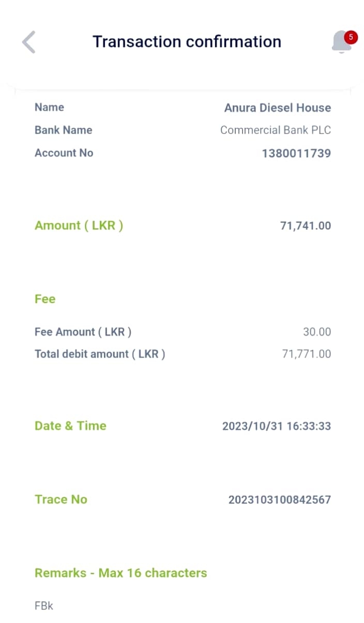Tap the Fee Amount ( LKR ) label
The height and width of the screenshot is (623, 364).
pos(83,332)
